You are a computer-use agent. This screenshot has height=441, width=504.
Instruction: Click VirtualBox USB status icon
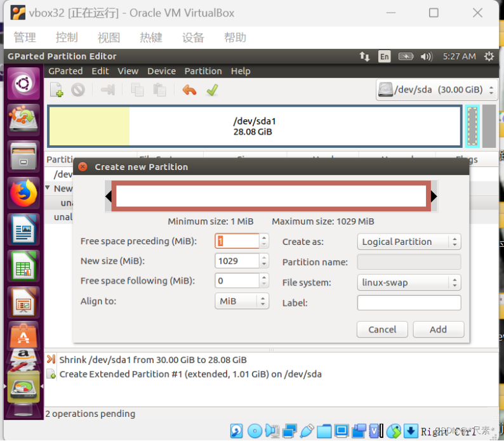pyautogui.click(x=307, y=431)
